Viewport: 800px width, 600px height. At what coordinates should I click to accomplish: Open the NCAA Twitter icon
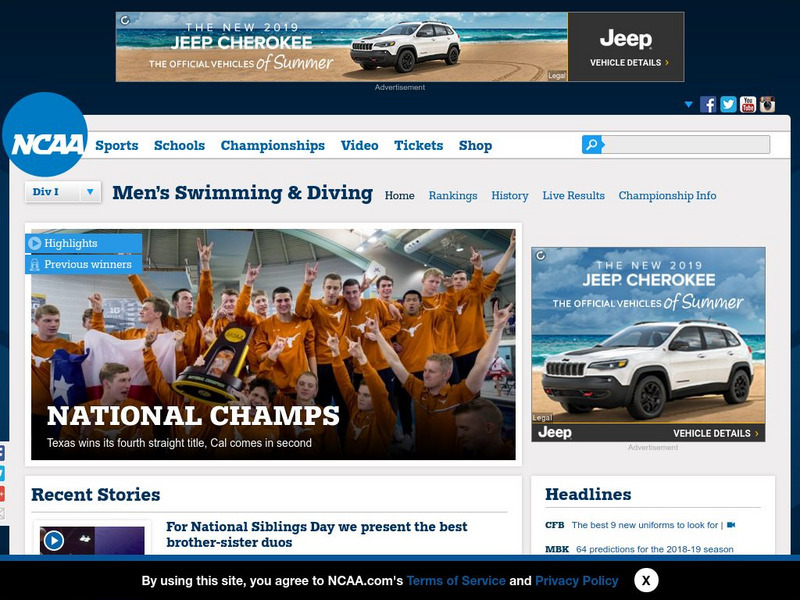point(728,105)
